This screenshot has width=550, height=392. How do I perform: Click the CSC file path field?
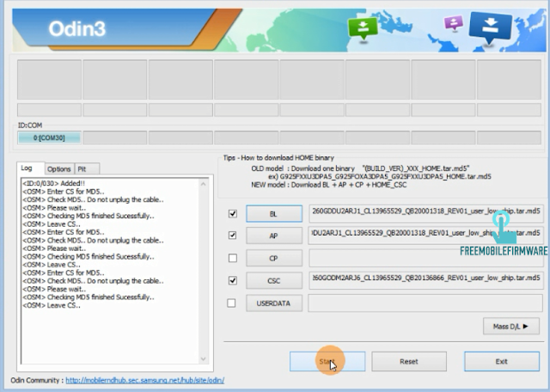(x=426, y=280)
